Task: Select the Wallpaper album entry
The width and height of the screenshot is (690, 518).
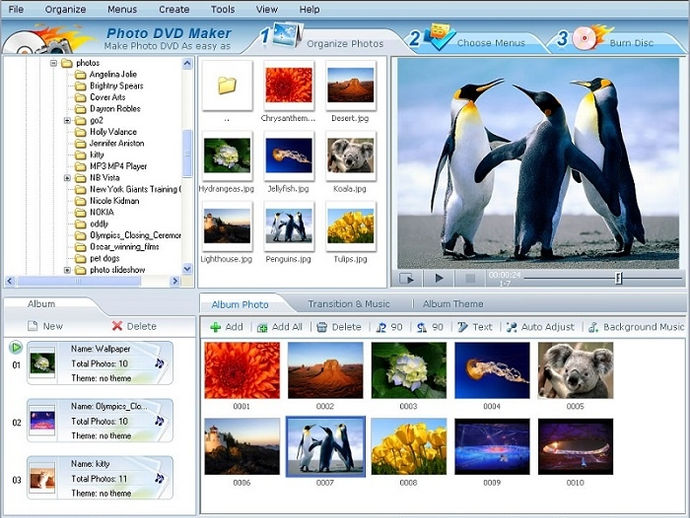Action: [x=100, y=363]
